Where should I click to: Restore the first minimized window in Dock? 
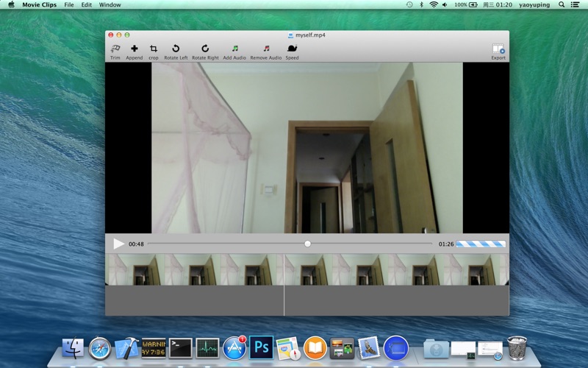463,350
